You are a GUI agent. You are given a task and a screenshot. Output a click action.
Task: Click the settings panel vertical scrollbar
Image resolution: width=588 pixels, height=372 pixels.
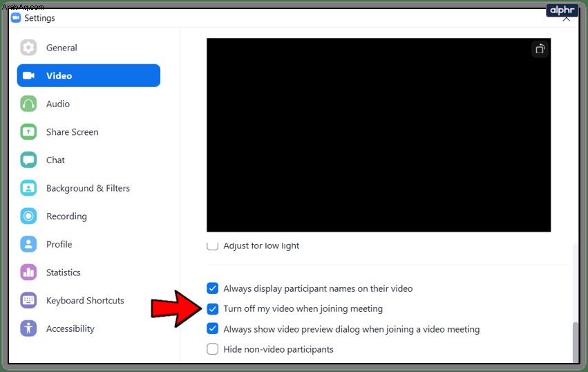pos(576,342)
